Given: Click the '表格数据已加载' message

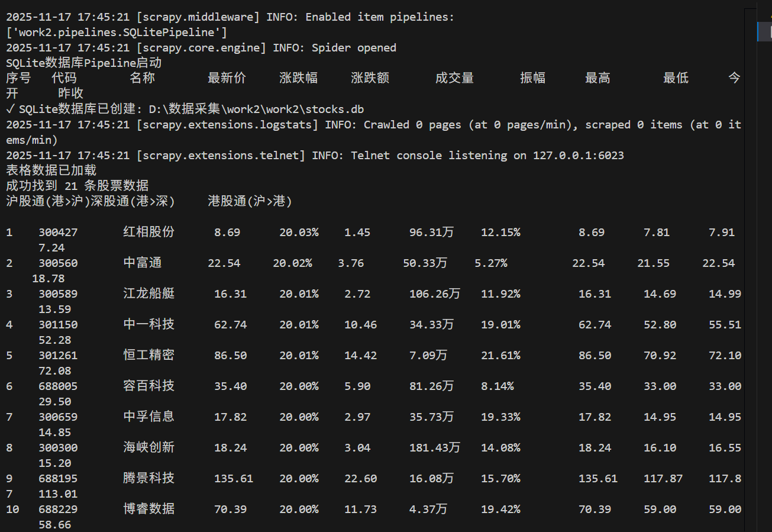Looking at the screenshot, I should [51, 170].
